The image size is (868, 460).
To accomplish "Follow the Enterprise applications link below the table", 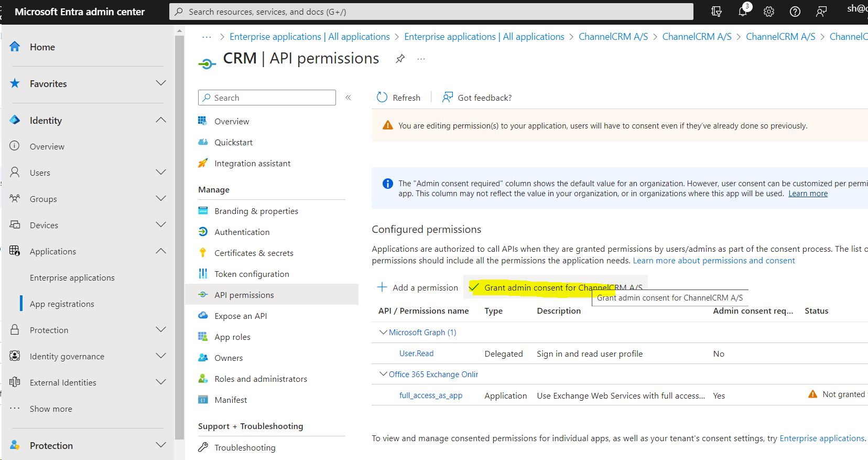I will pyautogui.click(x=822, y=438).
